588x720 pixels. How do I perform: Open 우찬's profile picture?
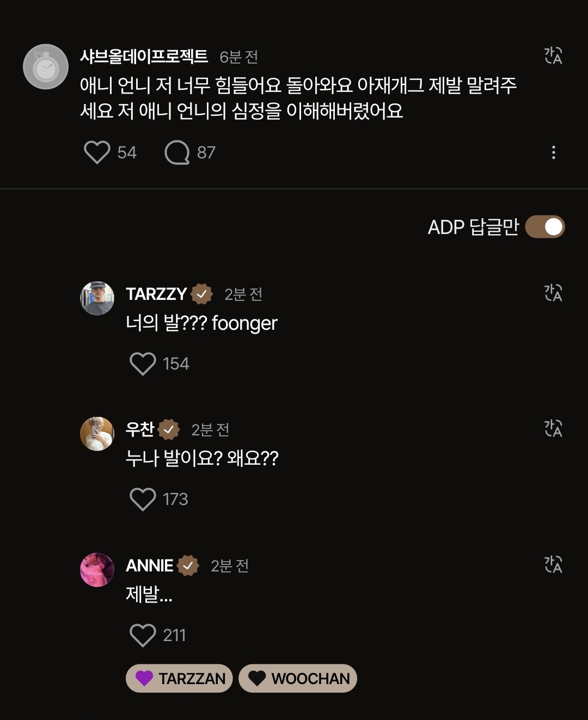click(97, 434)
